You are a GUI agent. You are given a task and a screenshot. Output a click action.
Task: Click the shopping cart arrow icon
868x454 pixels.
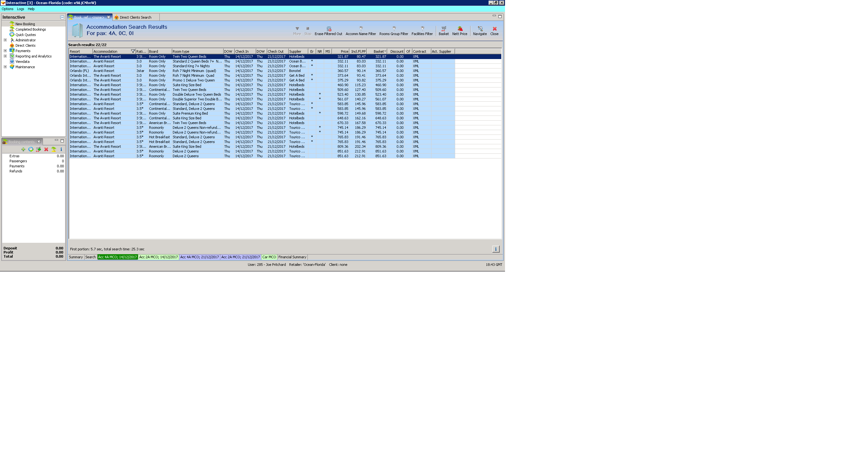point(39,149)
